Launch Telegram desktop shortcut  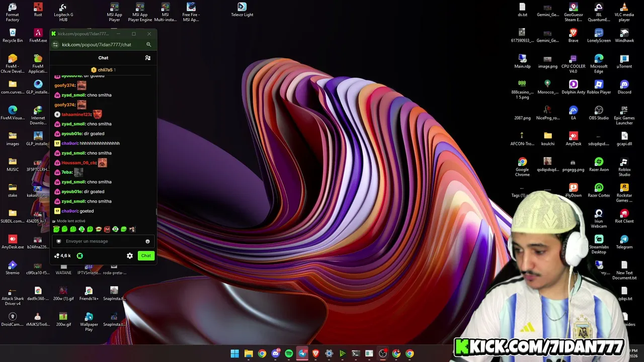(624, 241)
